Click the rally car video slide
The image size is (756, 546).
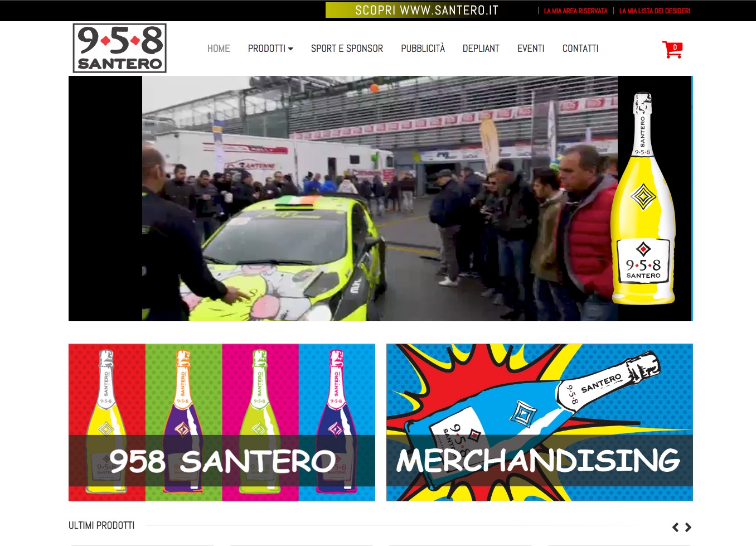[x=380, y=199]
